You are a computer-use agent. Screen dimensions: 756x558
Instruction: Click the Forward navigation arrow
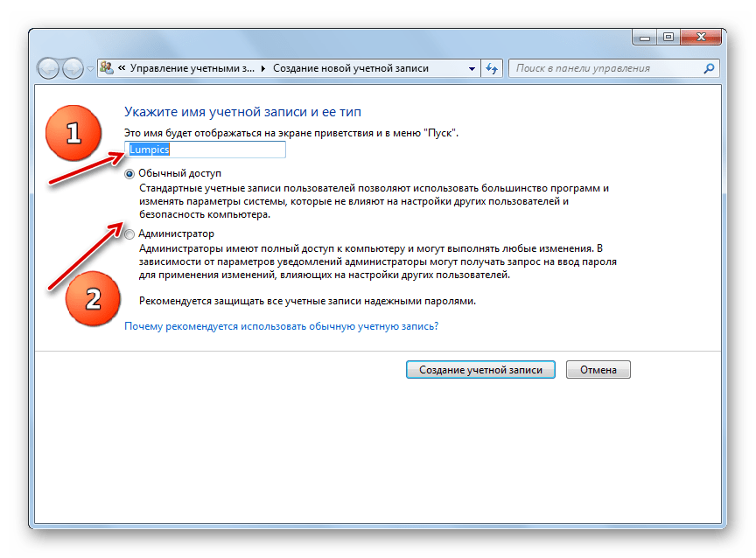pos(73,68)
